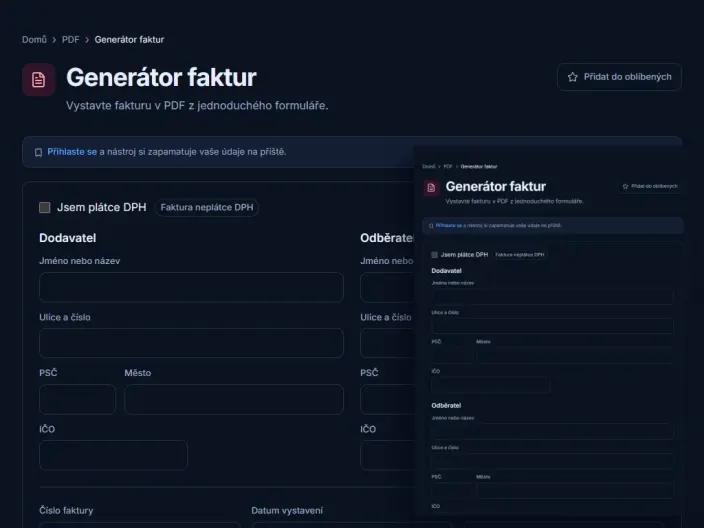
Task: Click the bookmark icon in the login banner
Action: pyautogui.click(x=39, y=152)
